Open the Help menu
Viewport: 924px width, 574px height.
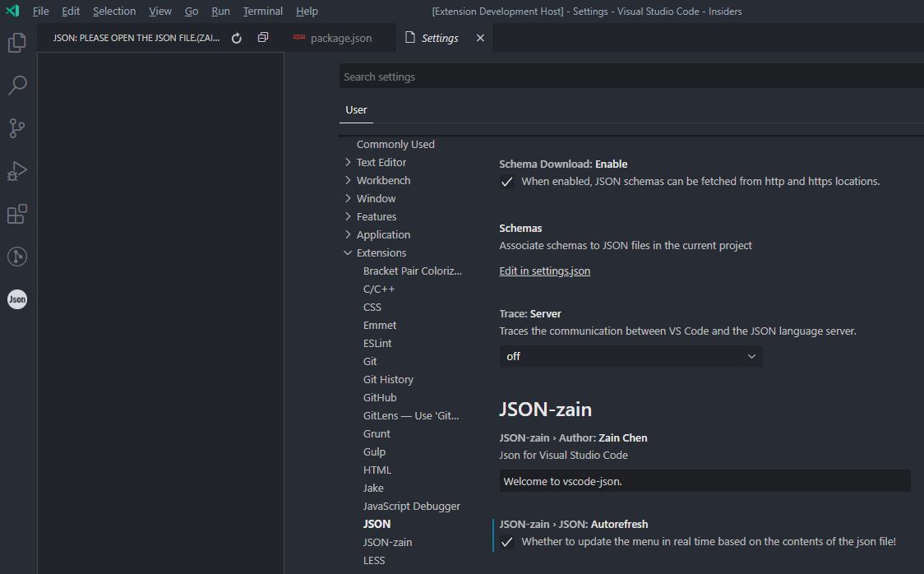click(x=307, y=12)
